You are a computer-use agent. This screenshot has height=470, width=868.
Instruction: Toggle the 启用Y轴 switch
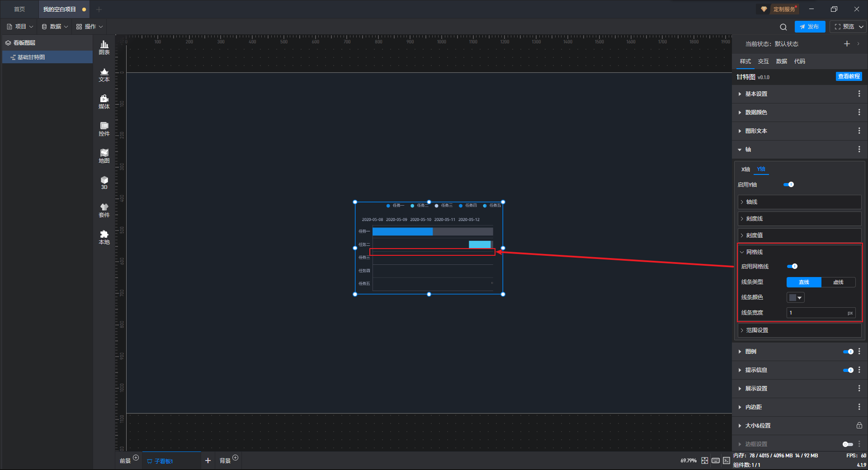[789, 184]
